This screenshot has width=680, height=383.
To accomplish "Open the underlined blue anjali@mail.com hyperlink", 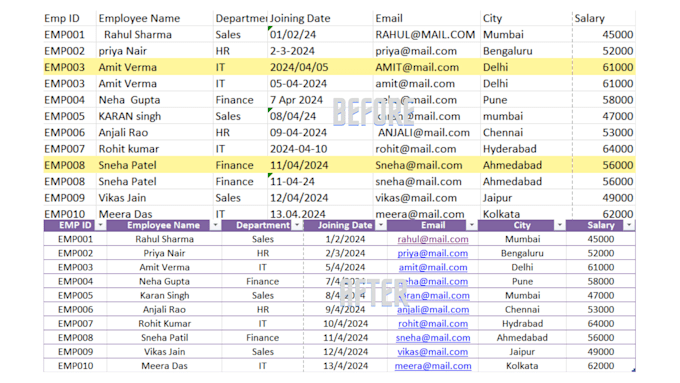I will tap(433, 310).
